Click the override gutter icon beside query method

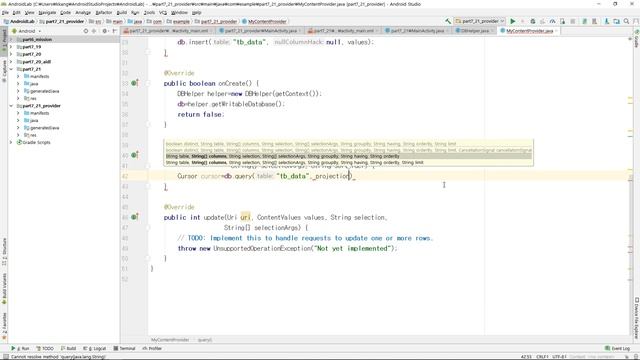[134, 155]
